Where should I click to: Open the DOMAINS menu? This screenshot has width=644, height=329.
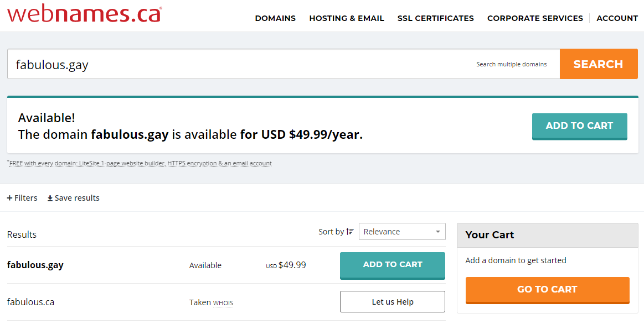pyautogui.click(x=275, y=18)
